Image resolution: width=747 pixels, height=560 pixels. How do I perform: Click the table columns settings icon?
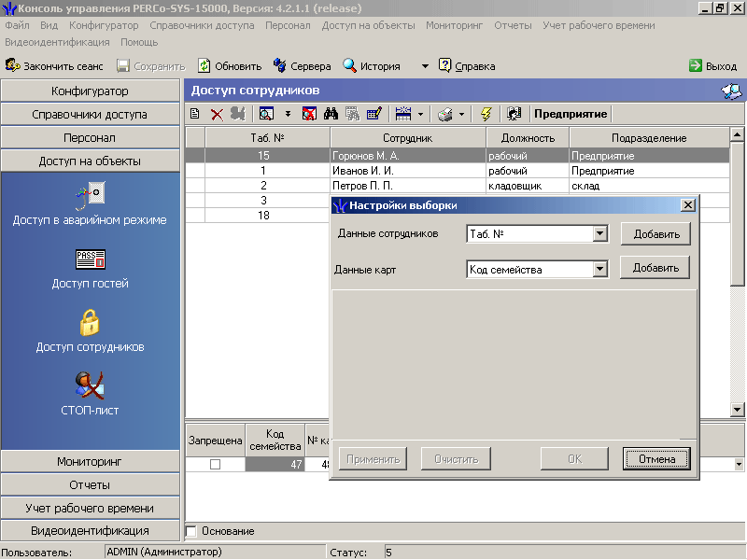pyautogui.click(x=403, y=114)
